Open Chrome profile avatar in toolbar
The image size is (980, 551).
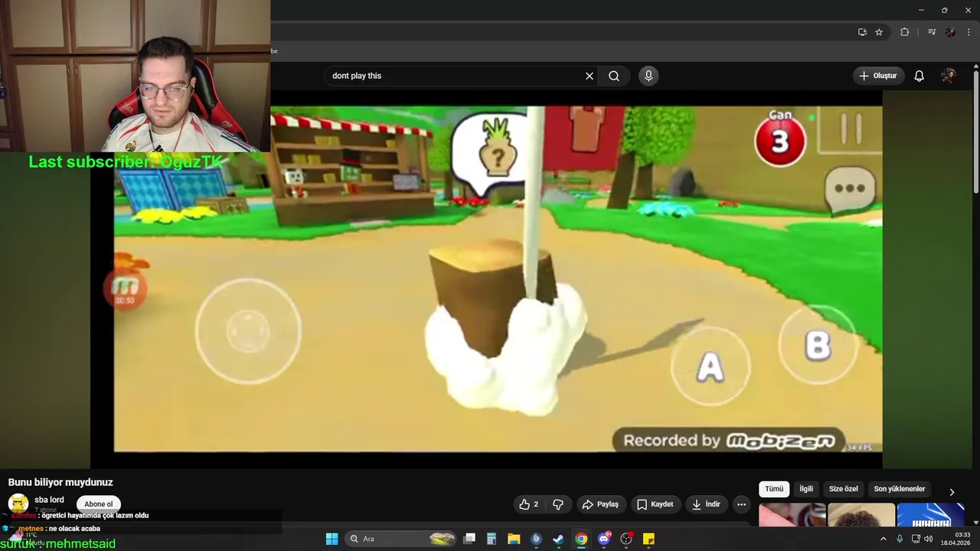[950, 32]
